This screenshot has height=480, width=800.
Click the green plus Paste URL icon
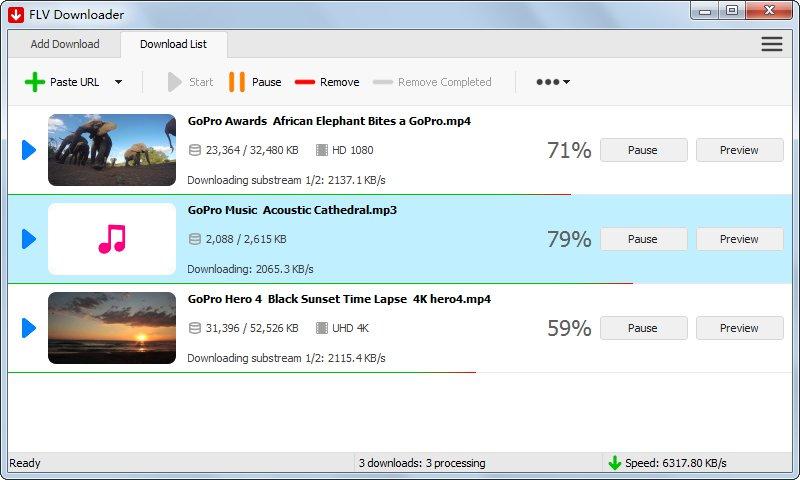pos(35,82)
